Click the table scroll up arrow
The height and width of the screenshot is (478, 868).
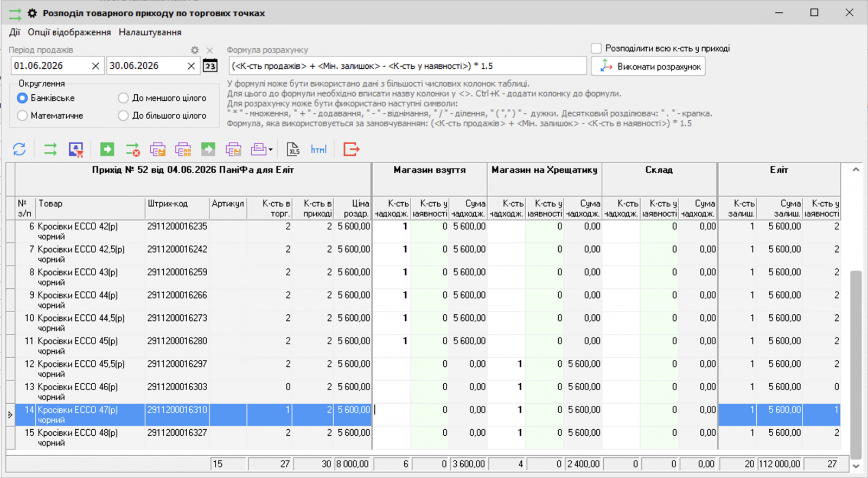(x=856, y=170)
